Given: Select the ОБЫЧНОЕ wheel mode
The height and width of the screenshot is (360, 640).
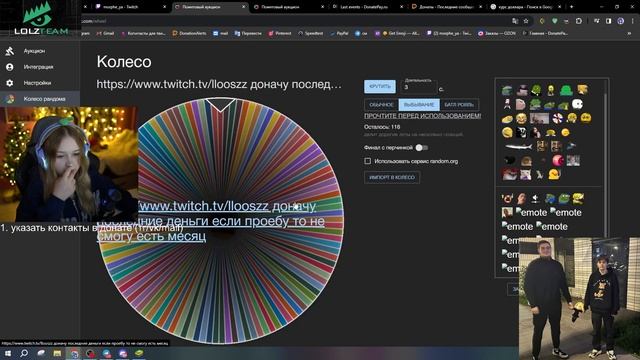Looking at the screenshot, I should [381, 105].
